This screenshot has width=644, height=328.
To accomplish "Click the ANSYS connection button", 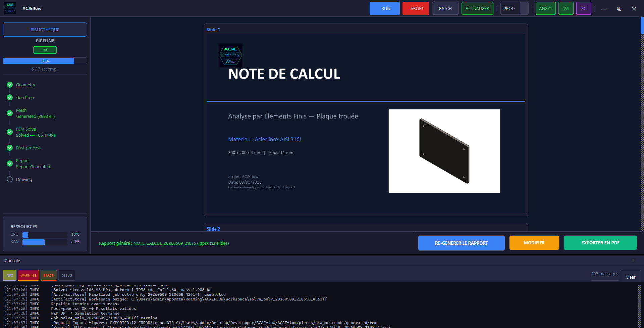I will [x=546, y=8].
